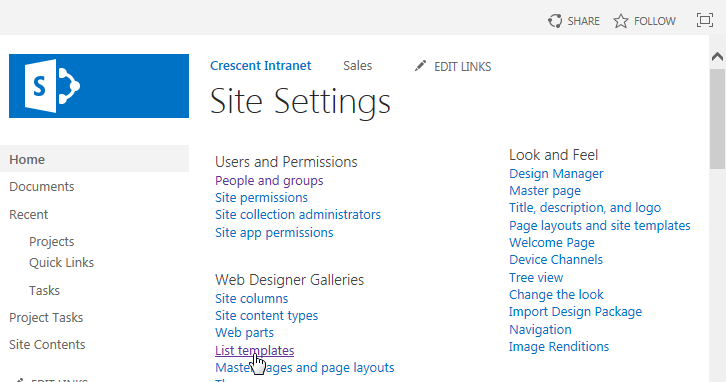
Task: Open Projects under Recent
Action: tap(51, 242)
